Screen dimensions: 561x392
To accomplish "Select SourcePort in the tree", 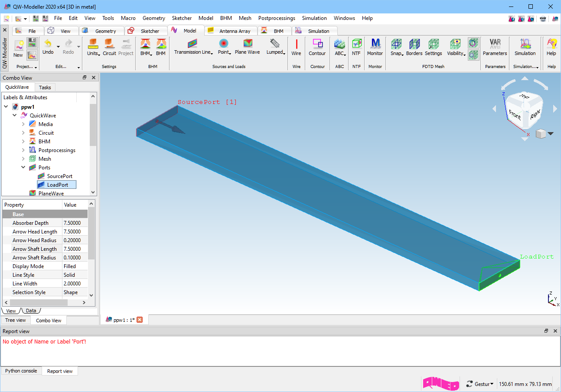I will click(x=60, y=176).
